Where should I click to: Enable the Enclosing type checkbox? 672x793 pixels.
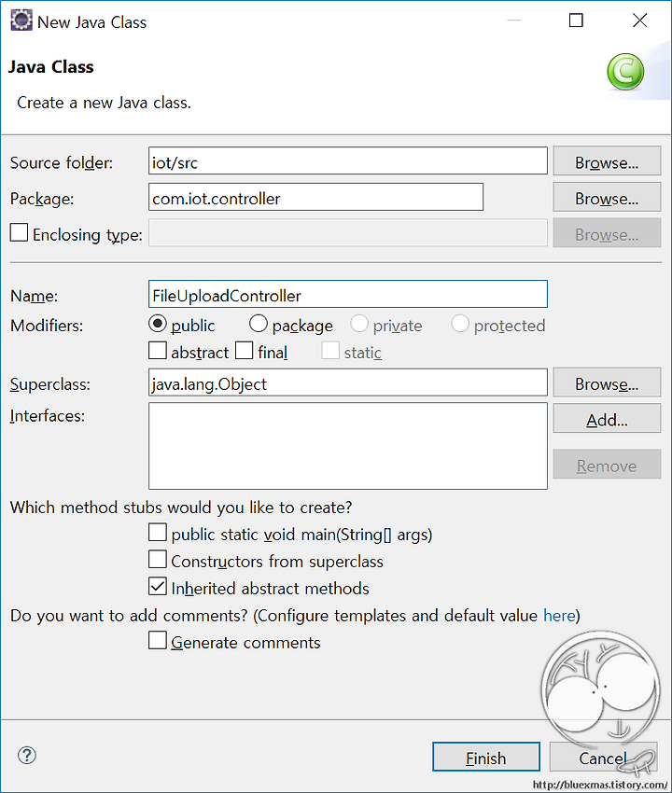click(20, 232)
